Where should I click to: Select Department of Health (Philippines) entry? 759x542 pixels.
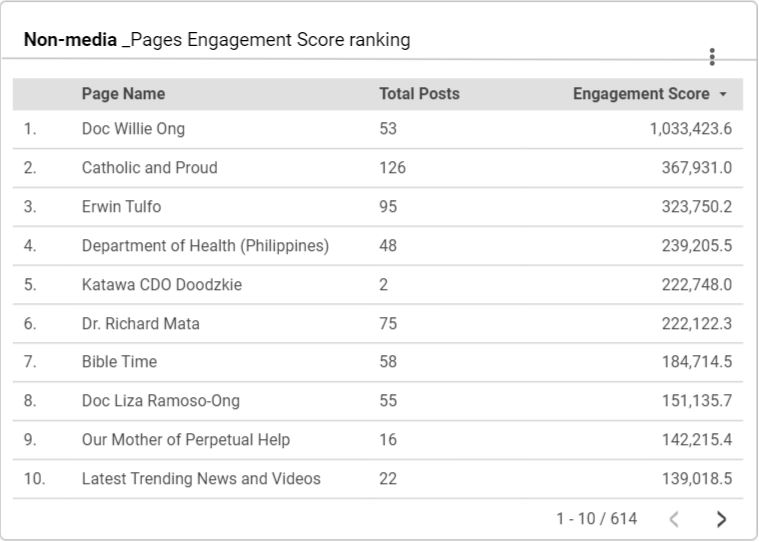coord(205,246)
